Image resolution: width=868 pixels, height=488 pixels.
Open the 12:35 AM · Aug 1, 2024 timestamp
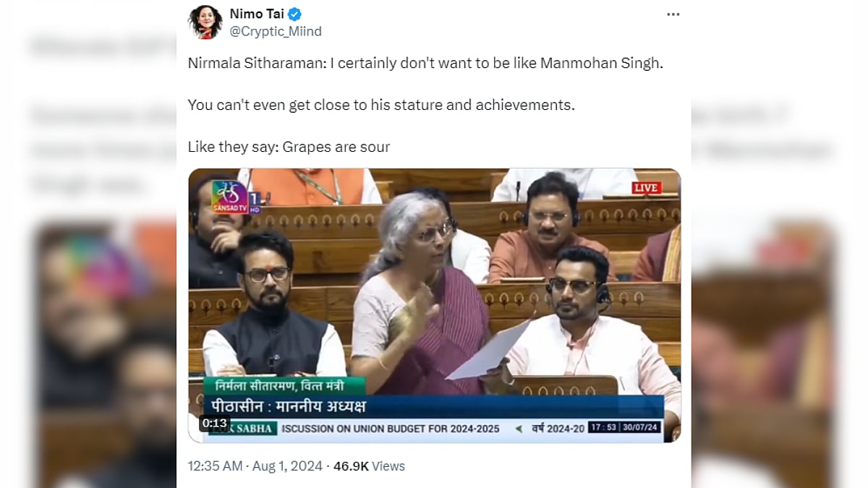254,466
